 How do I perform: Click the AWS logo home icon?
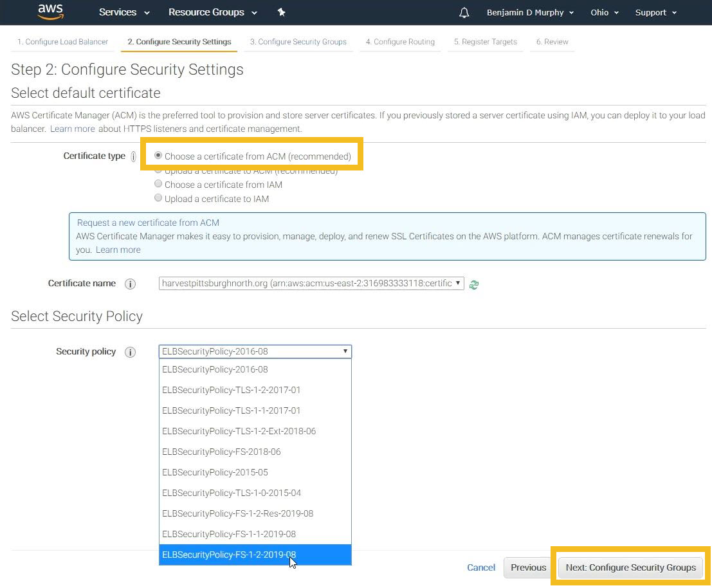(50, 12)
